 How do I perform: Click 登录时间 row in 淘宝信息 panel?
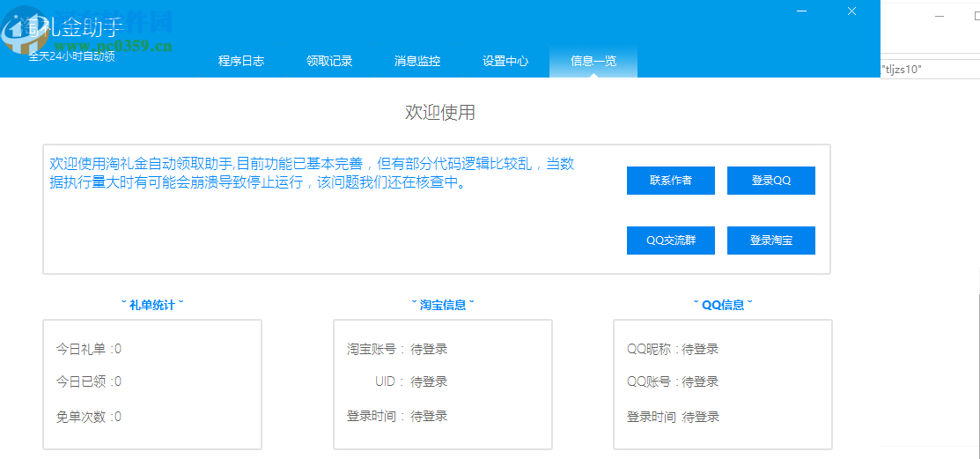(x=397, y=416)
